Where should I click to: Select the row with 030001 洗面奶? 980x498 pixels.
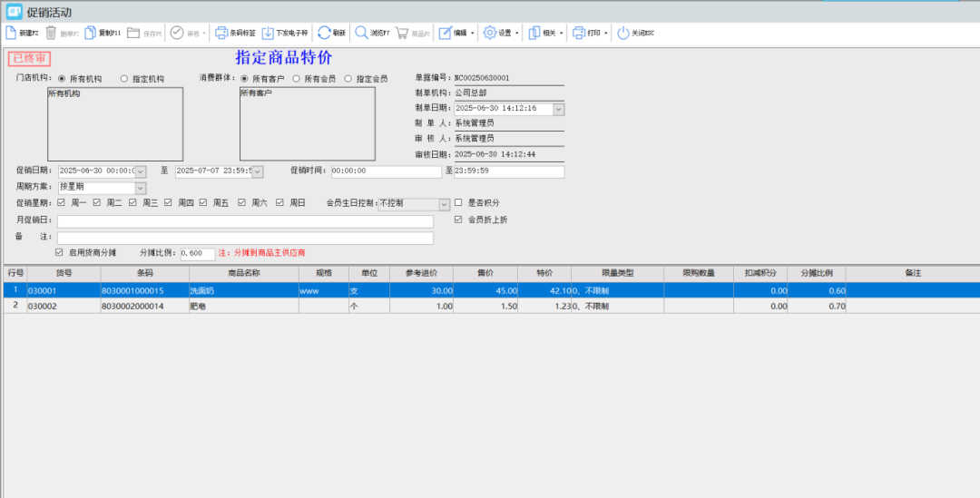click(x=490, y=290)
